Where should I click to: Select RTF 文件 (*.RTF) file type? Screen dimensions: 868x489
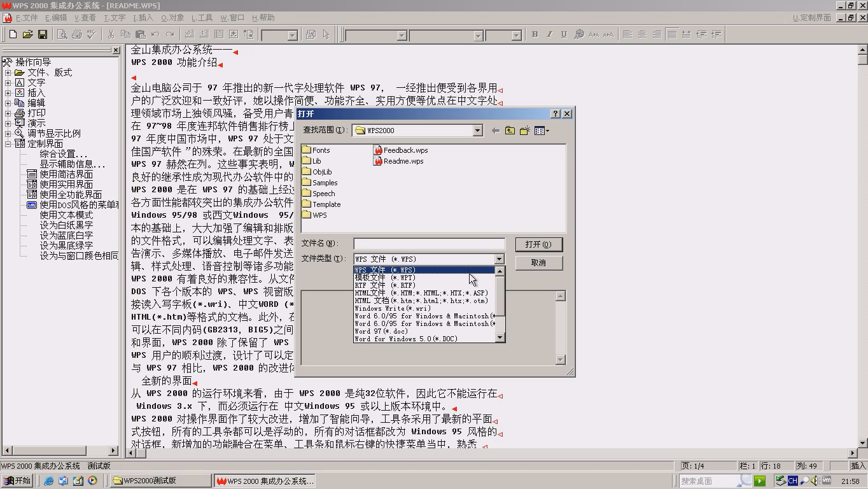point(424,285)
